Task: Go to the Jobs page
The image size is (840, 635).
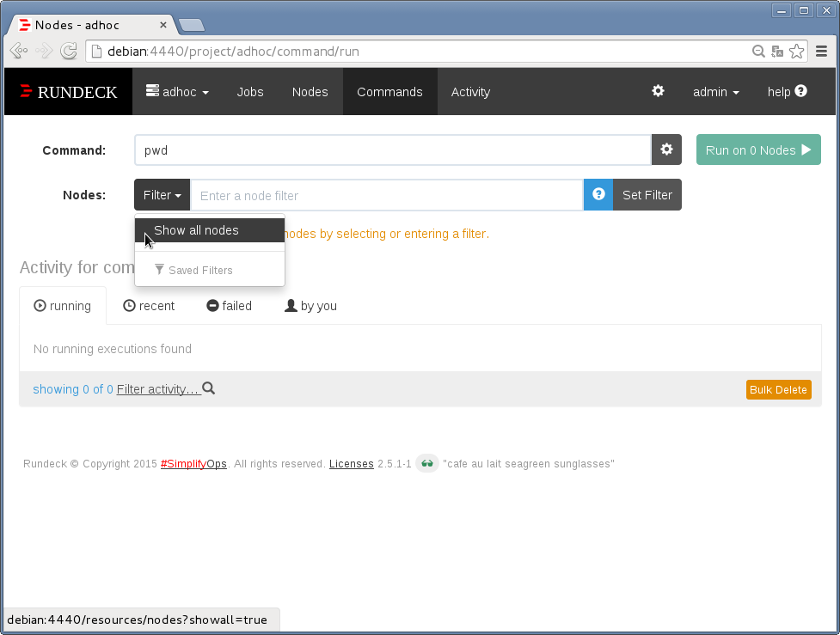Action: coord(250,92)
